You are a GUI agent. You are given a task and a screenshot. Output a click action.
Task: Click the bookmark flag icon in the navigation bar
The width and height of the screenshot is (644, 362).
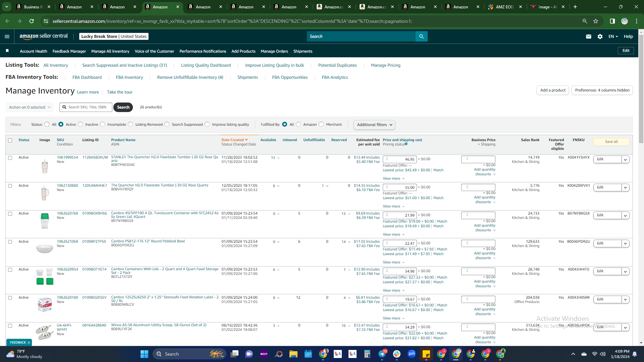point(7,51)
